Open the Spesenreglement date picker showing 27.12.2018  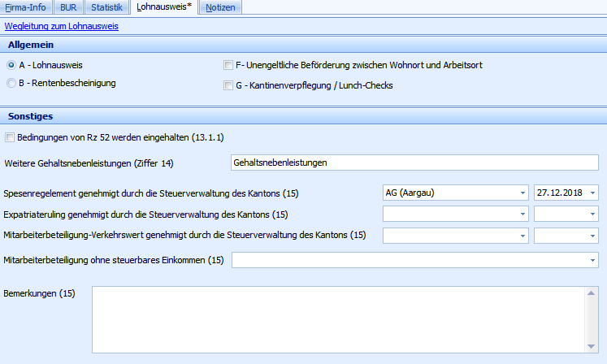click(592, 193)
